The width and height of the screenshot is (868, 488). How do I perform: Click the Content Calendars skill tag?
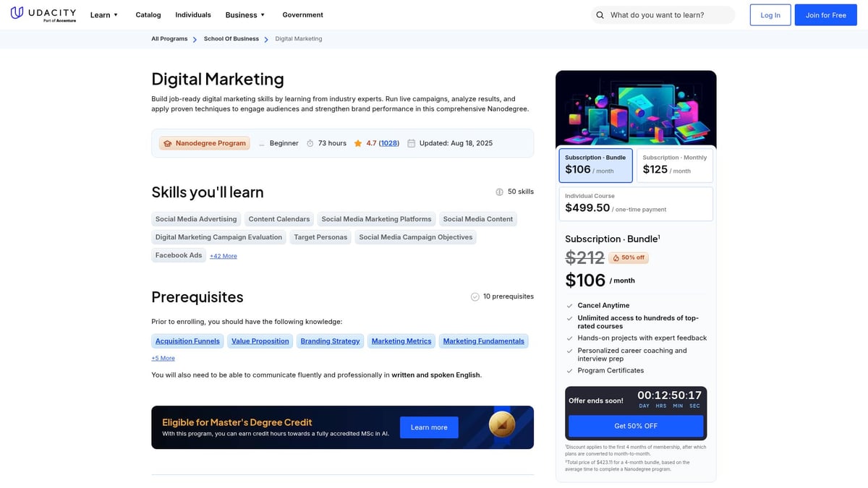(x=279, y=219)
